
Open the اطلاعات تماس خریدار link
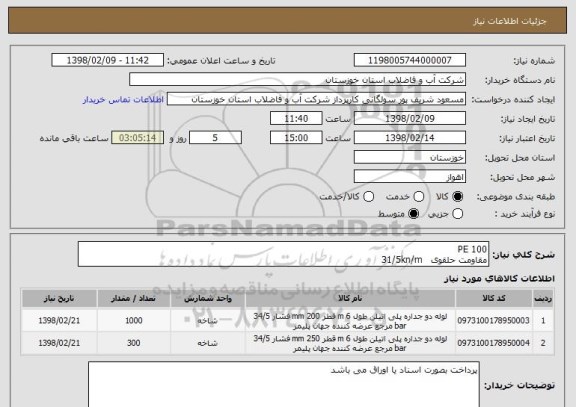123,100
